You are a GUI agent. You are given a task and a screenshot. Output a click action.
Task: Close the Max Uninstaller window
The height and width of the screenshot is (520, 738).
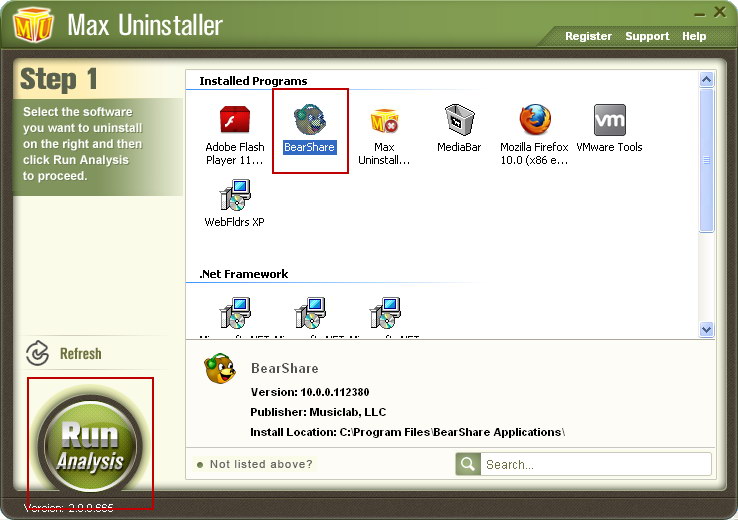720,12
